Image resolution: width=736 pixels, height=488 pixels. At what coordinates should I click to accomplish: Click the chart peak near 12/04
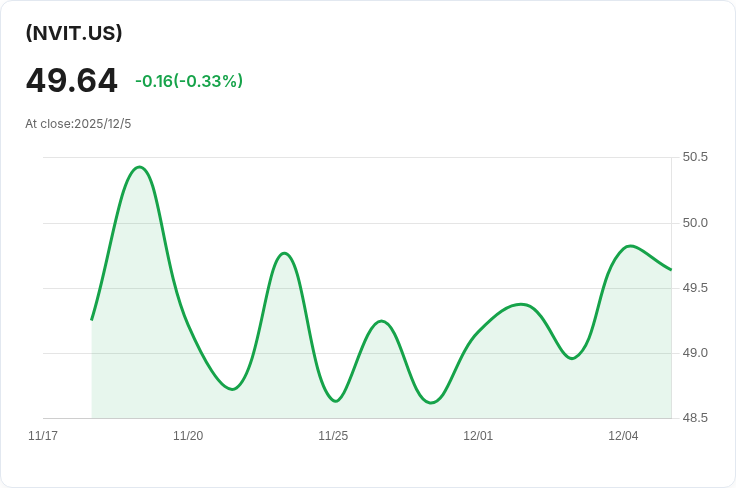point(629,245)
